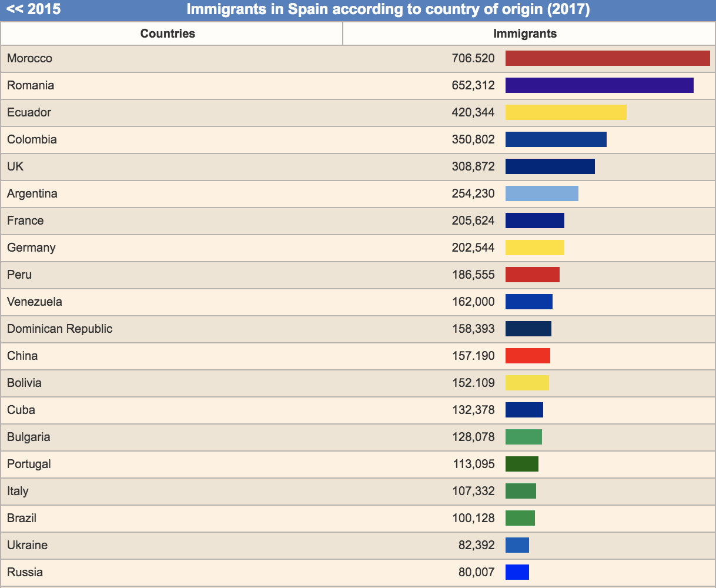The width and height of the screenshot is (716, 588).
Task: Click the purple Romania bar
Action: [599, 85]
